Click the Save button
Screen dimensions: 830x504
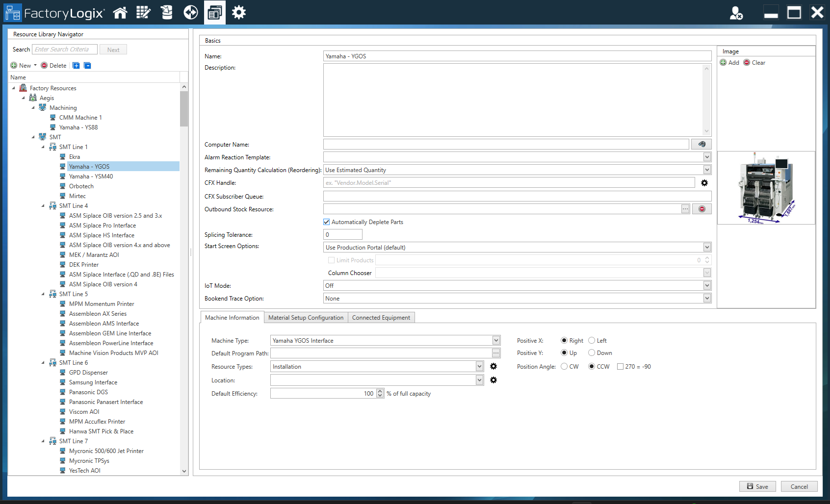coord(757,486)
